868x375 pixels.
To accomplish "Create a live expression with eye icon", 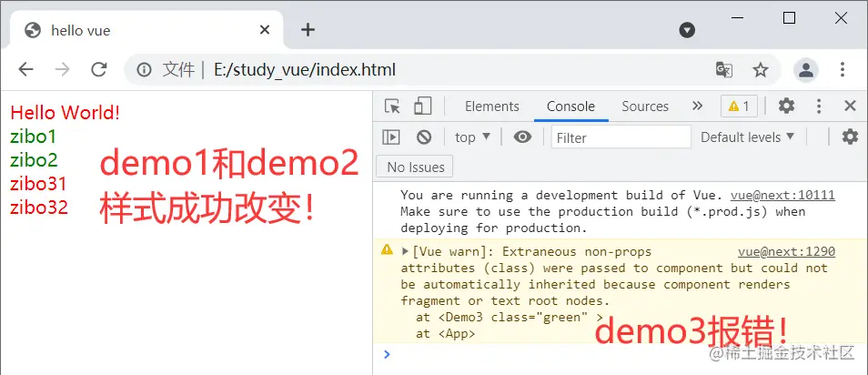I will coord(522,137).
